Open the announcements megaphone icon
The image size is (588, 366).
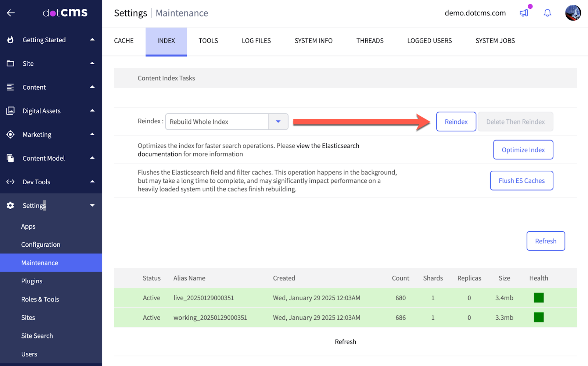(524, 13)
